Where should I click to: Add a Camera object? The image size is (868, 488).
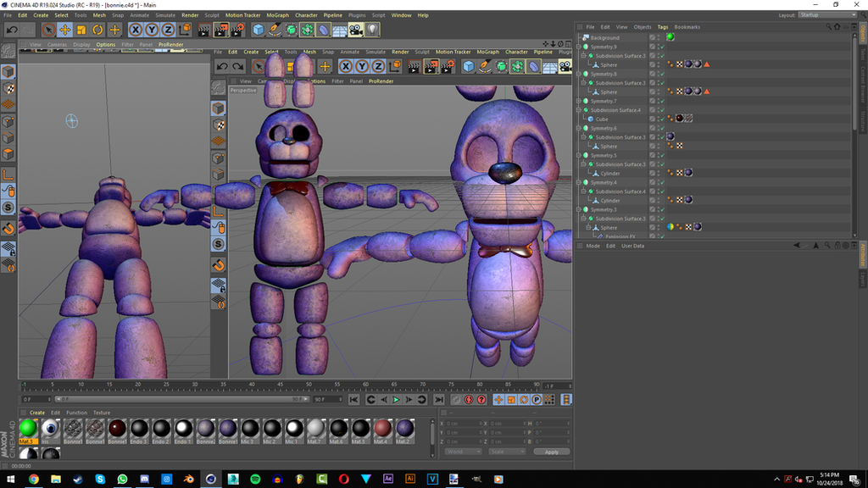click(x=356, y=30)
